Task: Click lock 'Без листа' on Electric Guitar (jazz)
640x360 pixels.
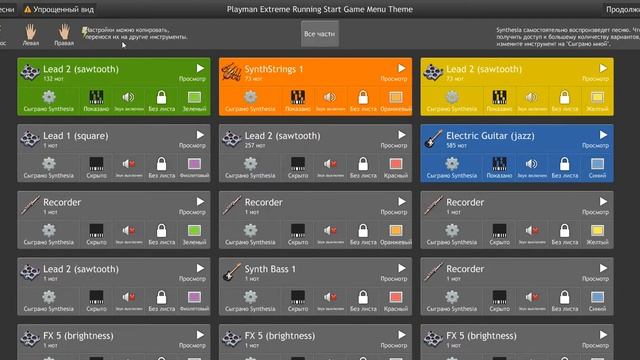Action: tap(564, 164)
